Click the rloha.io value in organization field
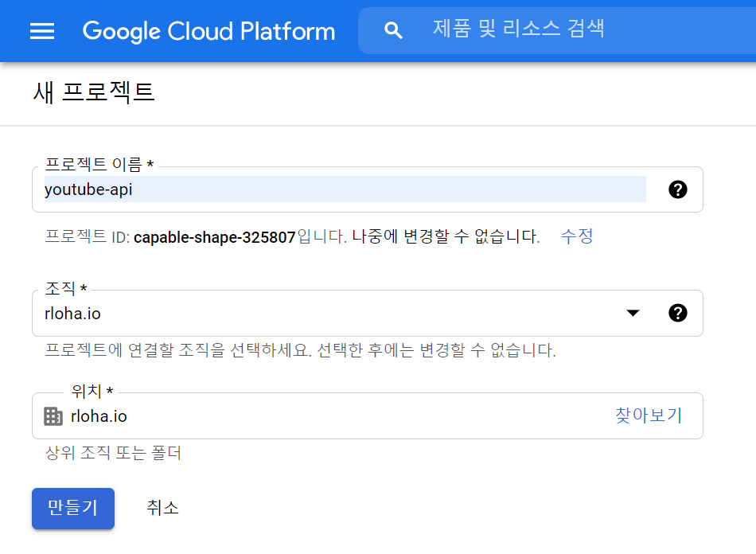 pos(72,314)
